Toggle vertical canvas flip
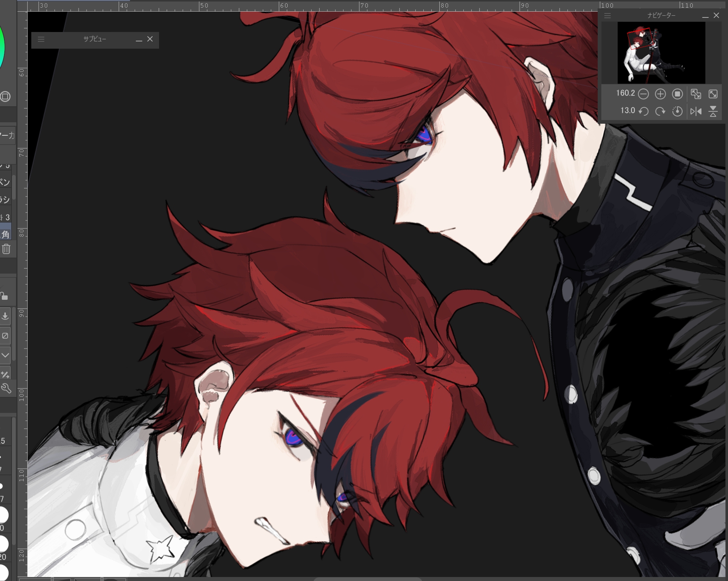728x581 pixels. (x=713, y=111)
